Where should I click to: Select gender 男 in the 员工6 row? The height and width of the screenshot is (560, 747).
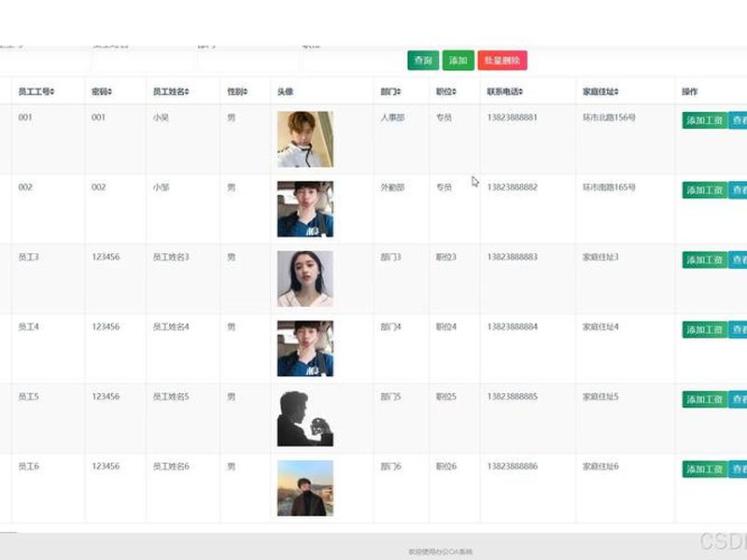click(x=231, y=466)
